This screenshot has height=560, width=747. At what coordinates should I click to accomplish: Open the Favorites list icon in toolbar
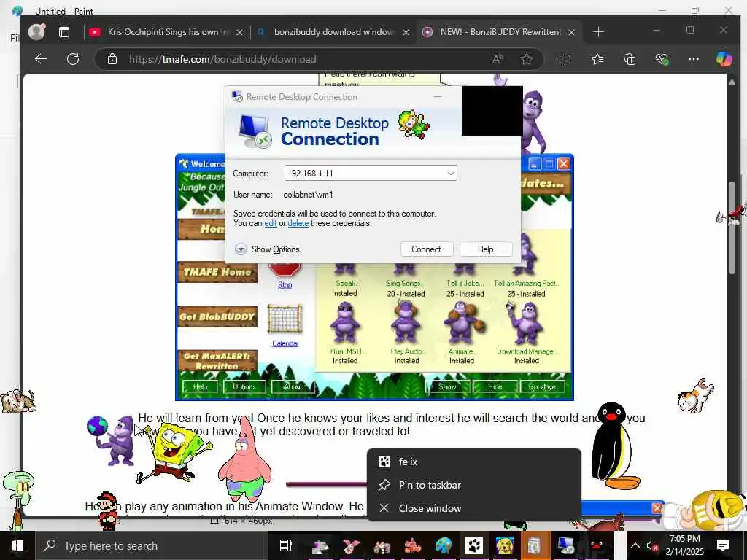pyautogui.click(x=597, y=59)
